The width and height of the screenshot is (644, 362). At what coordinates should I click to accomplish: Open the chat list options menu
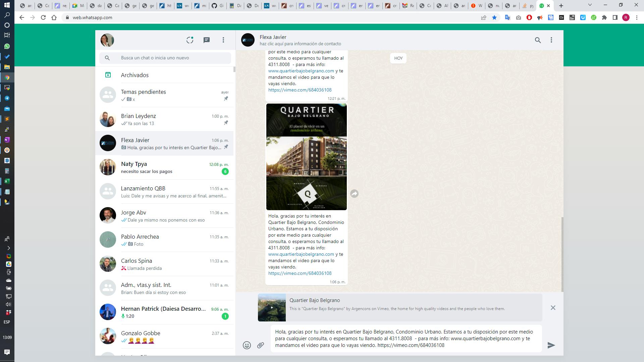223,40
